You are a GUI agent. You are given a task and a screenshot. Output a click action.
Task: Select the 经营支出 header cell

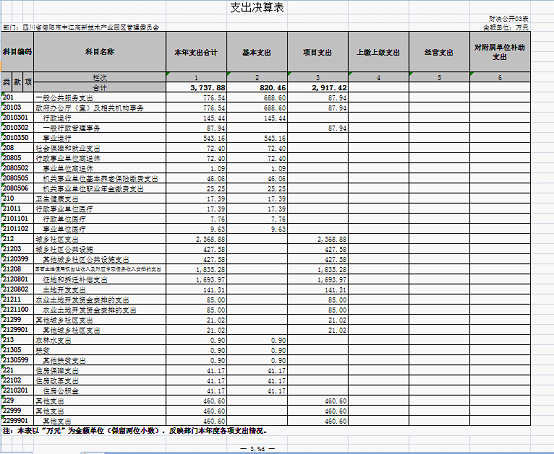(x=439, y=52)
